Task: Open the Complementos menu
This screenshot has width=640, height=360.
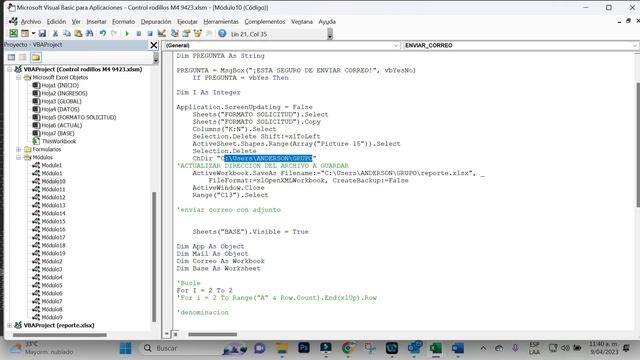Action: (264, 22)
